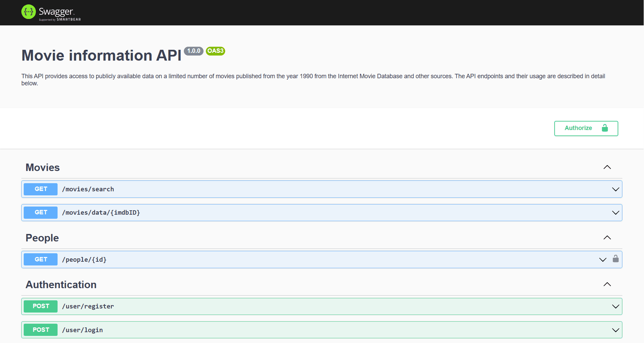Collapse the Movies section
The width and height of the screenshot is (644, 343).
[607, 167]
